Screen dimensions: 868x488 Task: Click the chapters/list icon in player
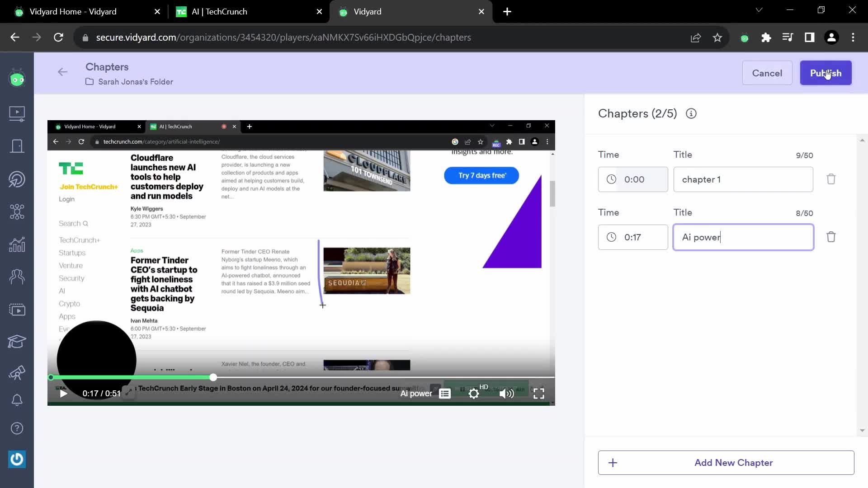445,394
